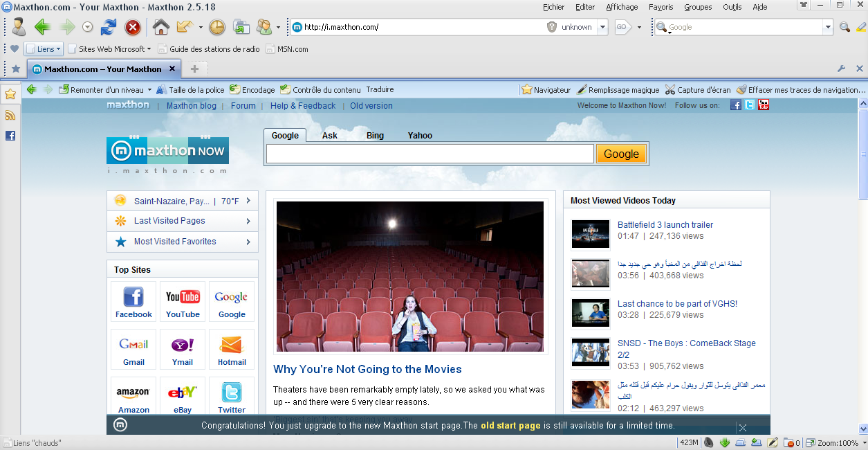Select the Bing search tab
The image size is (868, 450).
tap(375, 136)
